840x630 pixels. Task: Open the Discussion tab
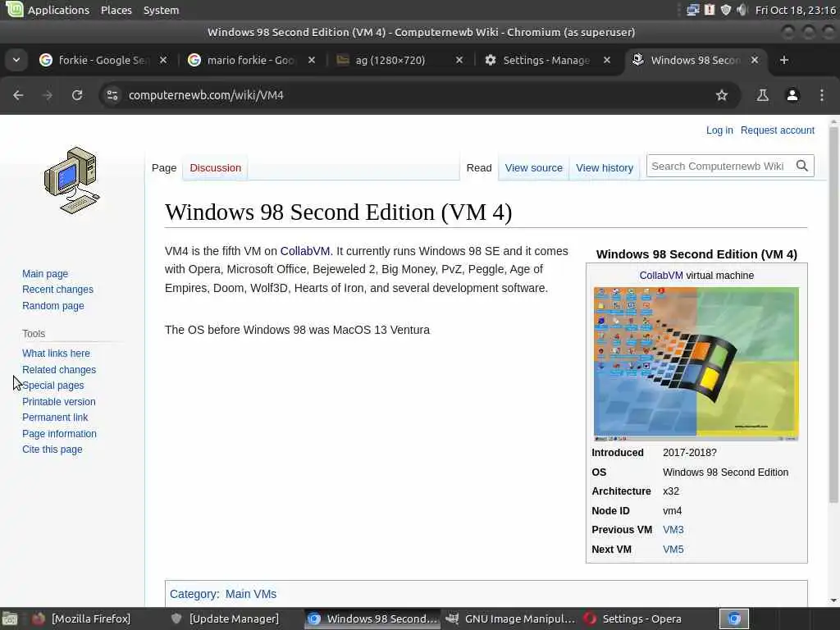(x=216, y=167)
